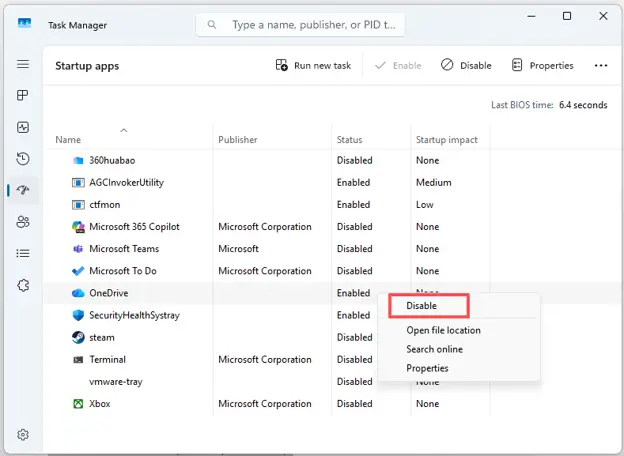Select the vmware-tray row name
The width and height of the screenshot is (624, 456).
pyautogui.click(x=116, y=382)
